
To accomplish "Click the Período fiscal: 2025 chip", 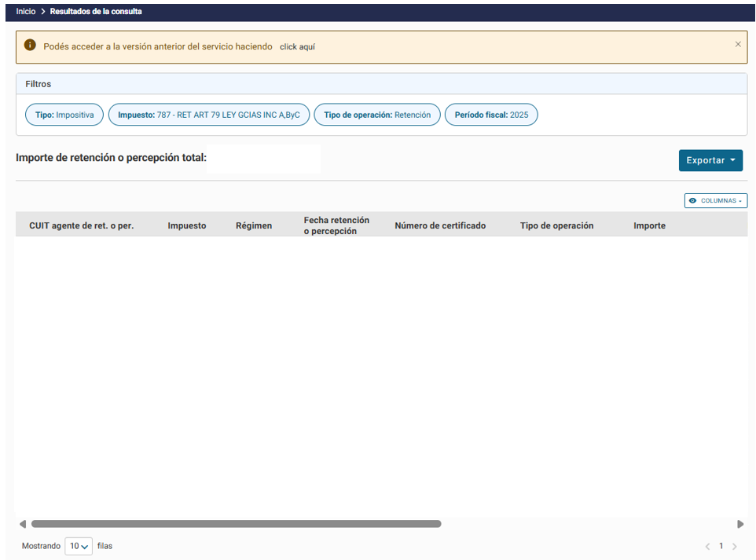I will pyautogui.click(x=491, y=115).
